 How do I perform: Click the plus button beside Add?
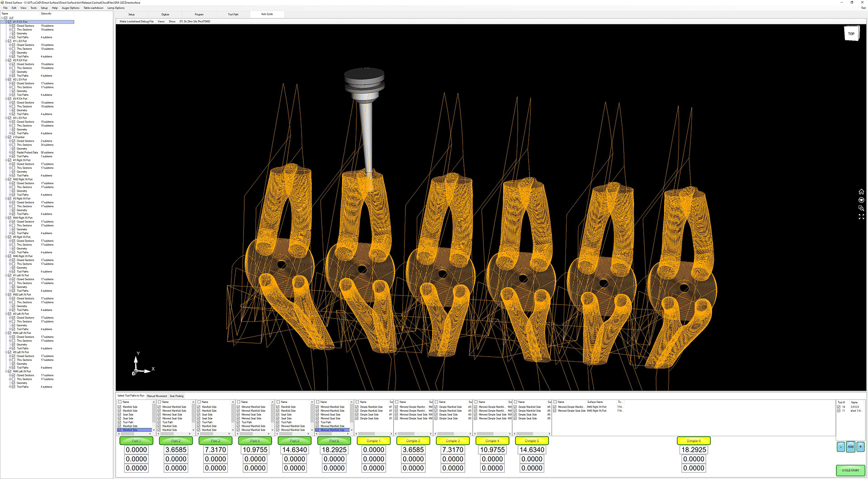tap(860, 446)
